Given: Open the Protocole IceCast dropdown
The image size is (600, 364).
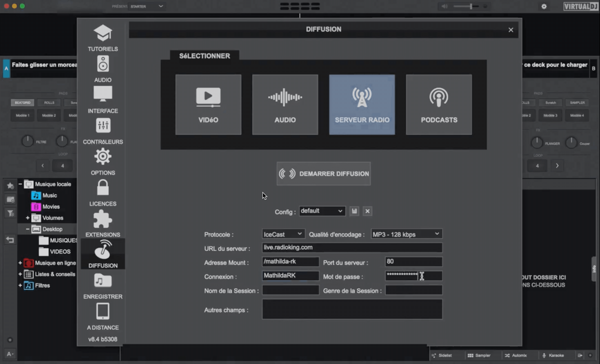Looking at the screenshot, I should 283,234.
